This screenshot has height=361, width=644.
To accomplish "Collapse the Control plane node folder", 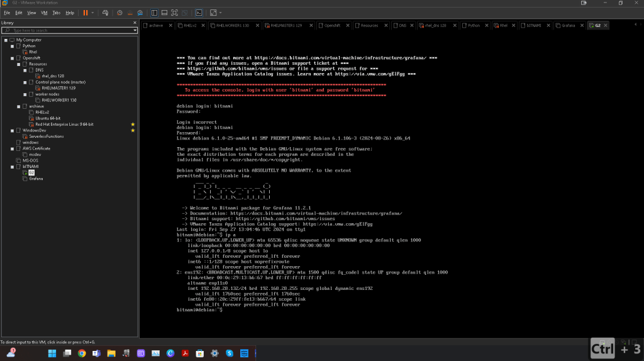I will (x=25, y=82).
